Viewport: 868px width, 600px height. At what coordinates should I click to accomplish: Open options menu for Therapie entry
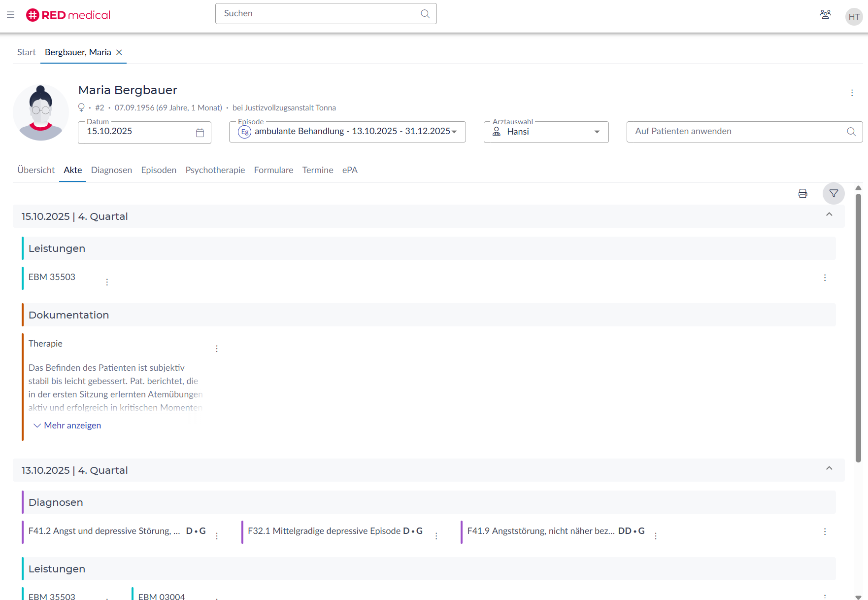(x=217, y=349)
